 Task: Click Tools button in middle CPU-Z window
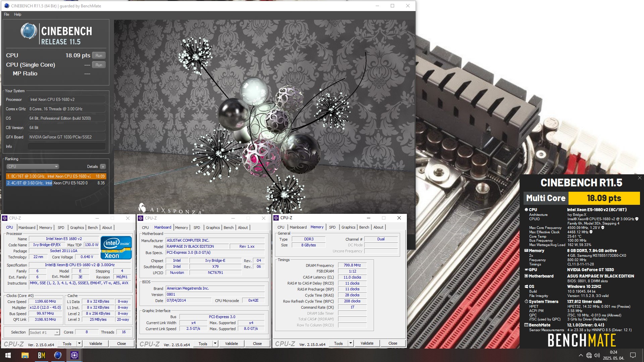(203, 344)
